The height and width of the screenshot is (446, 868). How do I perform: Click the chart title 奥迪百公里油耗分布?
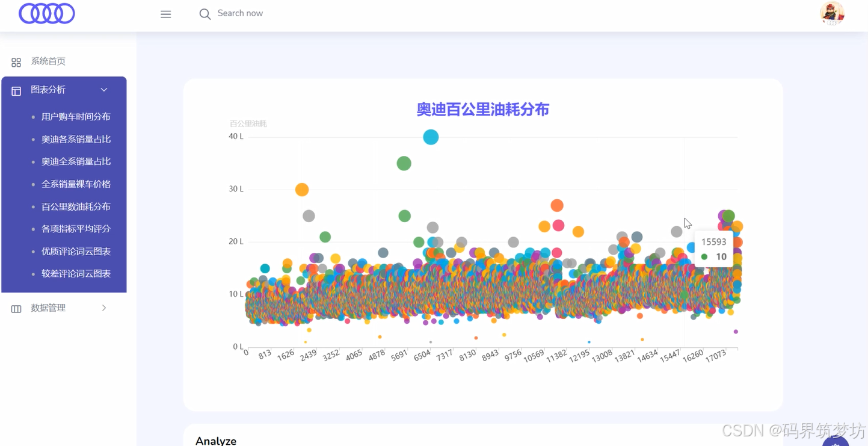click(x=483, y=110)
